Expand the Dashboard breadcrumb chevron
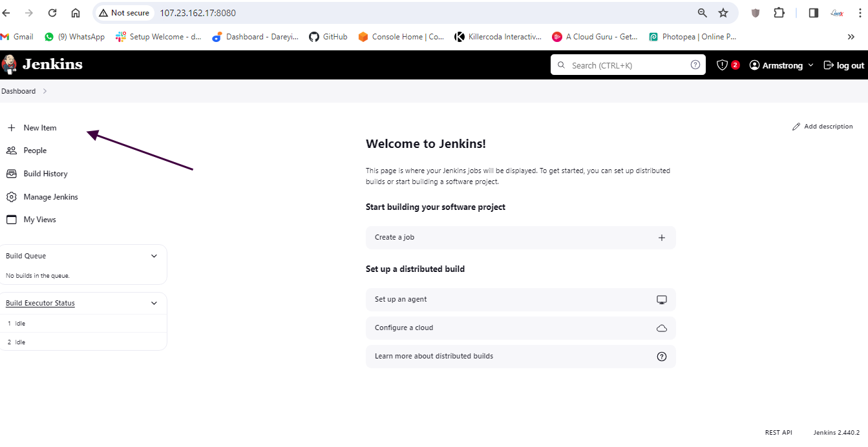The width and height of the screenshot is (868, 447). tap(45, 91)
